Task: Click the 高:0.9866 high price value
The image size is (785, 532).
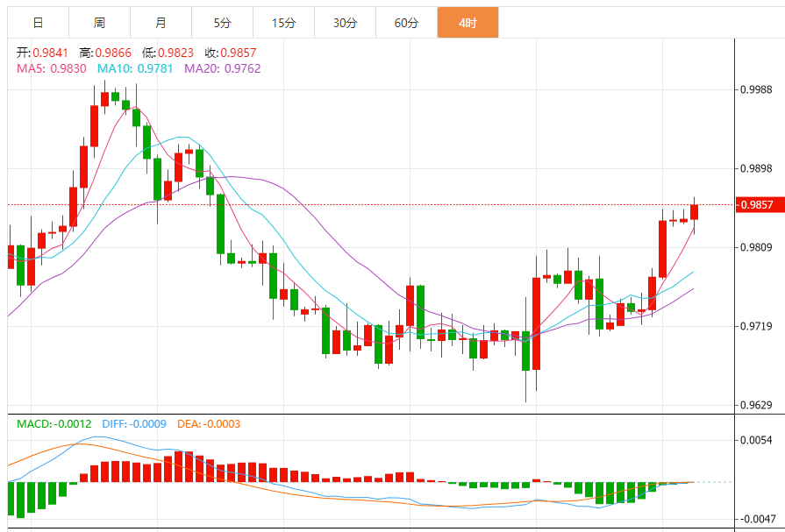Action: click(x=105, y=53)
